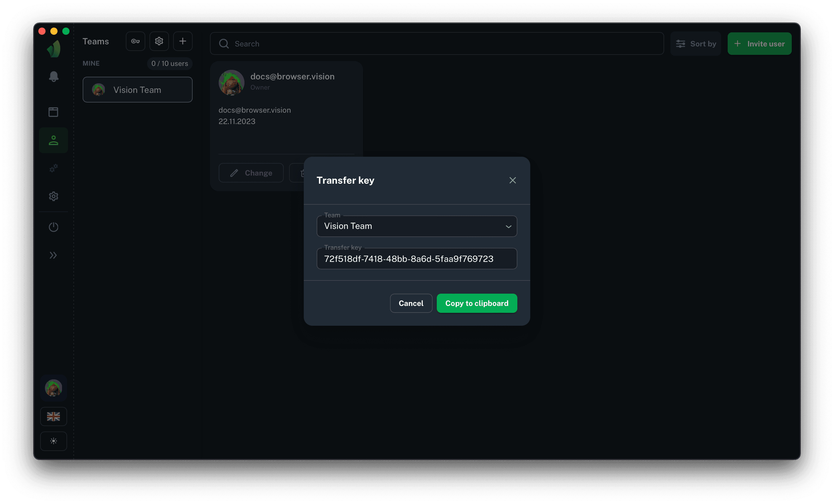Select Vision Team in teams list
Screen dimensions: 834x504
(x=138, y=90)
